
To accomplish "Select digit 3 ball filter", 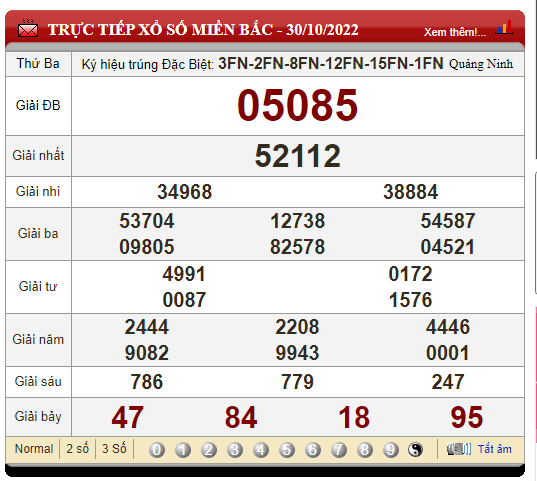I will coord(235,449).
